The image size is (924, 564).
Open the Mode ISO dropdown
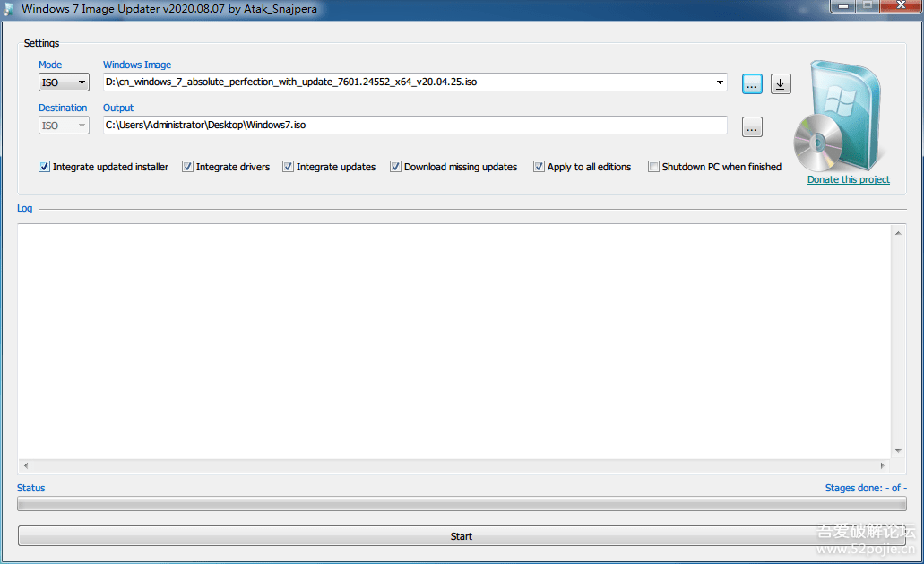pyautogui.click(x=64, y=82)
